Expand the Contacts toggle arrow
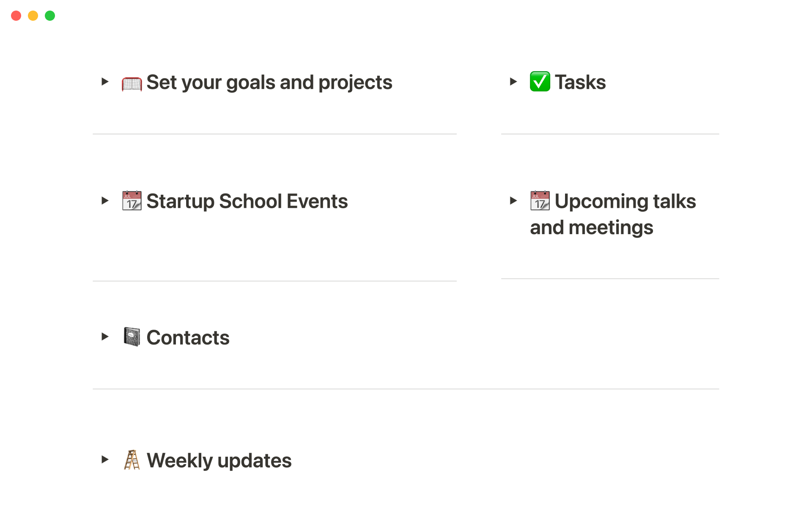The height and width of the screenshot is (508, 812). 105,337
